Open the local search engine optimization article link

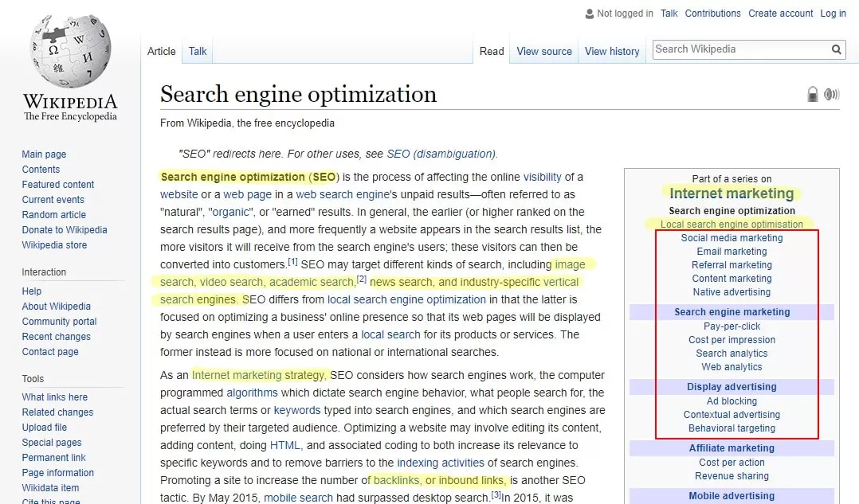coord(406,299)
